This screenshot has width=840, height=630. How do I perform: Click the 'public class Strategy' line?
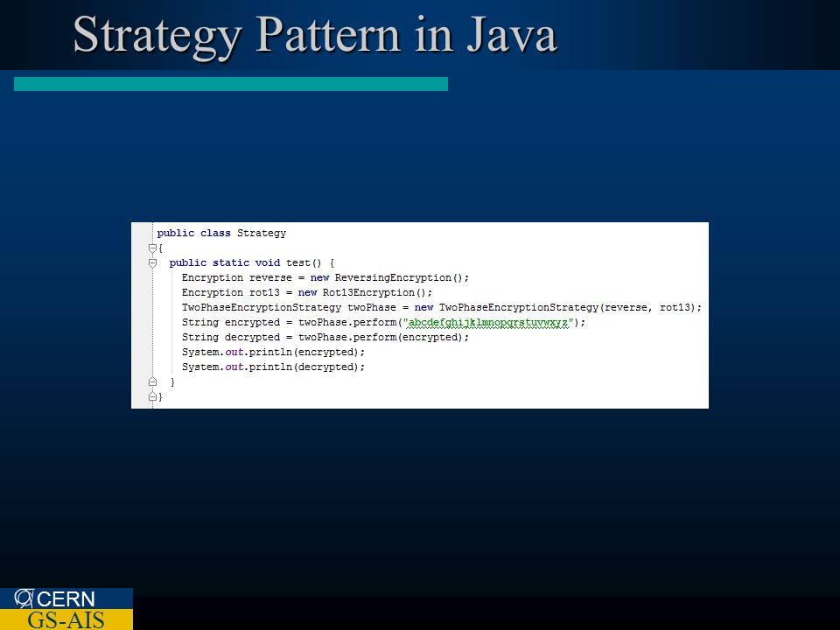221,233
